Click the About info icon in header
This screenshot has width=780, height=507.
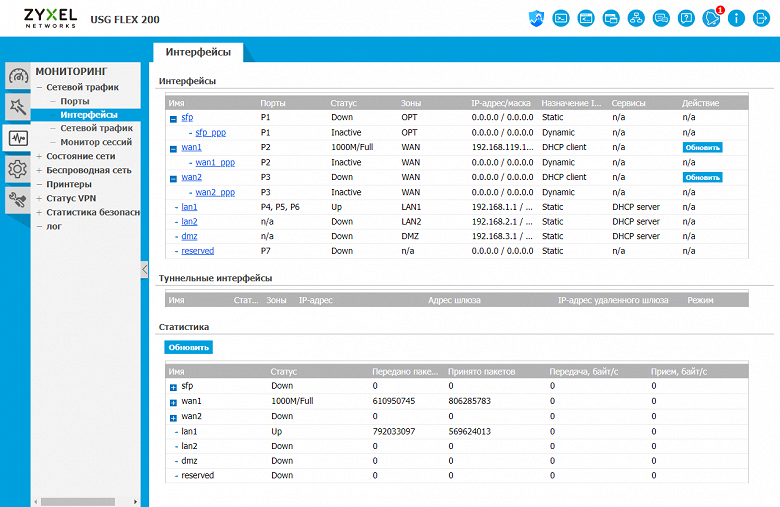point(737,18)
